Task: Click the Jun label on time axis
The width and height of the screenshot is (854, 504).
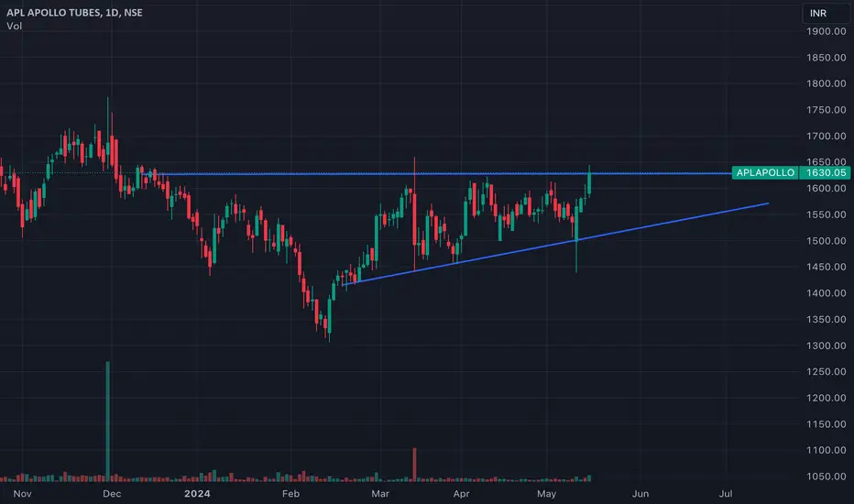Action: pyautogui.click(x=640, y=494)
